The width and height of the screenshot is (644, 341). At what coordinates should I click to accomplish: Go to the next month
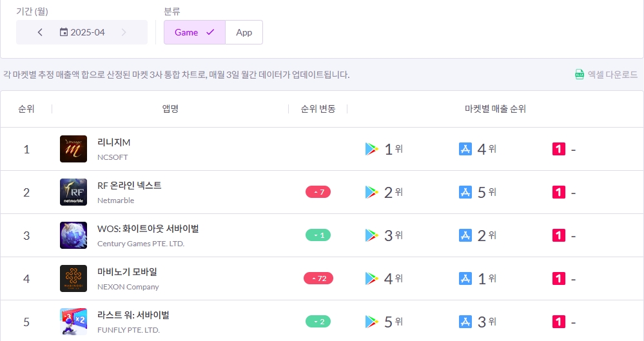click(124, 32)
